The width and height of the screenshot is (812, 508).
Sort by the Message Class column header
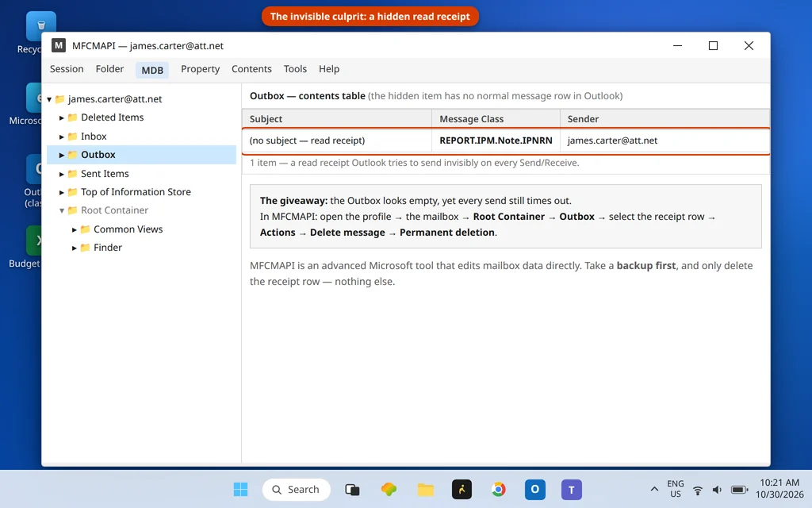click(496, 119)
